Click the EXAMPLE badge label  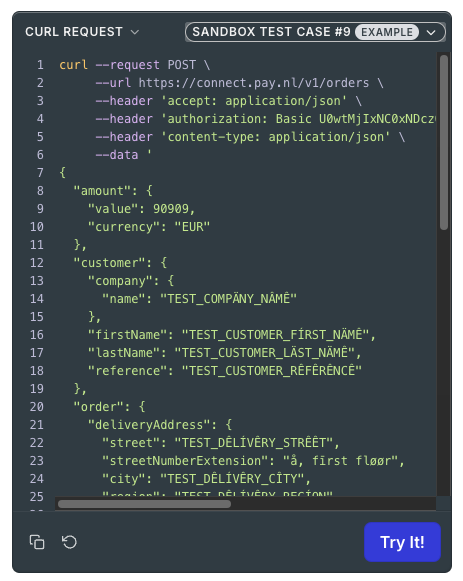pos(387,32)
